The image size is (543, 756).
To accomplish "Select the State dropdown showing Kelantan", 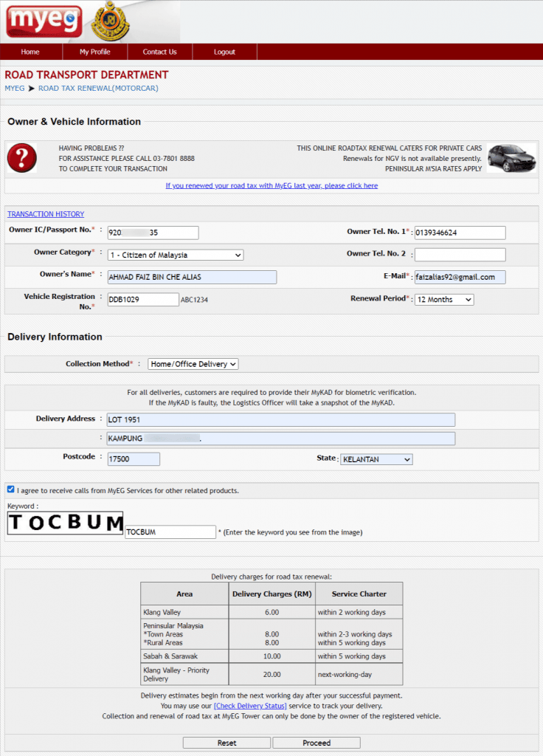I will pyautogui.click(x=376, y=459).
